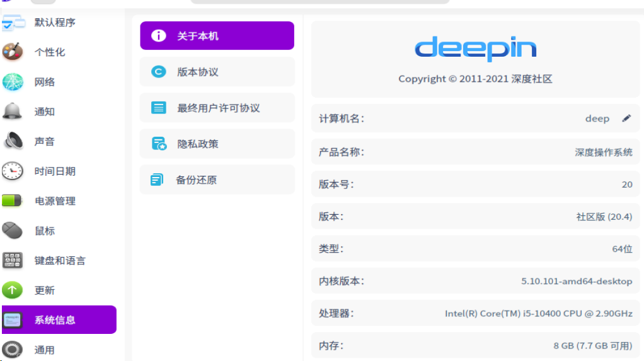Screen dimensions: 644x361
Task: Open Power Management (电源管理) battery icon
Action: [x=12, y=200]
